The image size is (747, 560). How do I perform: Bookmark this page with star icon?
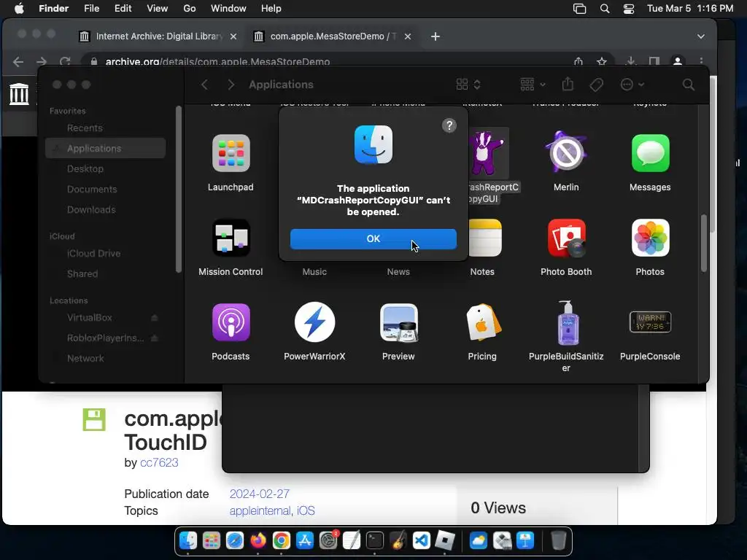(602, 61)
